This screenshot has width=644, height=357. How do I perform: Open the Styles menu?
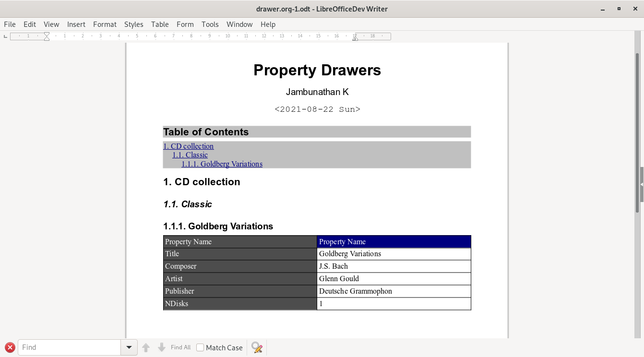pos(133,24)
